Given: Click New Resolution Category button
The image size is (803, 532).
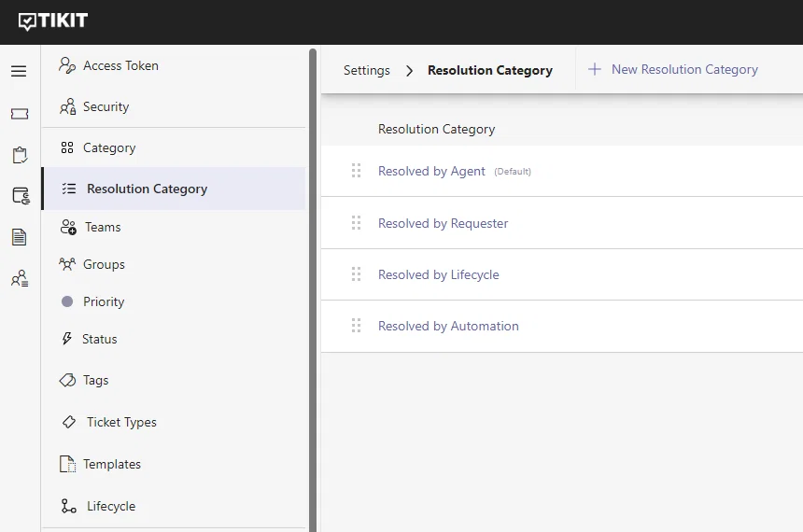Looking at the screenshot, I should coord(672,69).
